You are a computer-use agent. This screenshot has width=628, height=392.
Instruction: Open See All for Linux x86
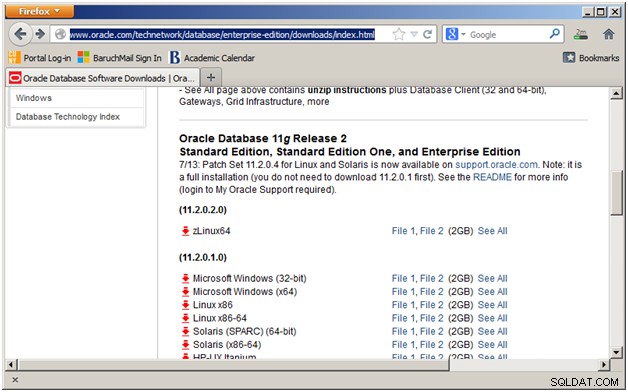pyautogui.click(x=493, y=305)
